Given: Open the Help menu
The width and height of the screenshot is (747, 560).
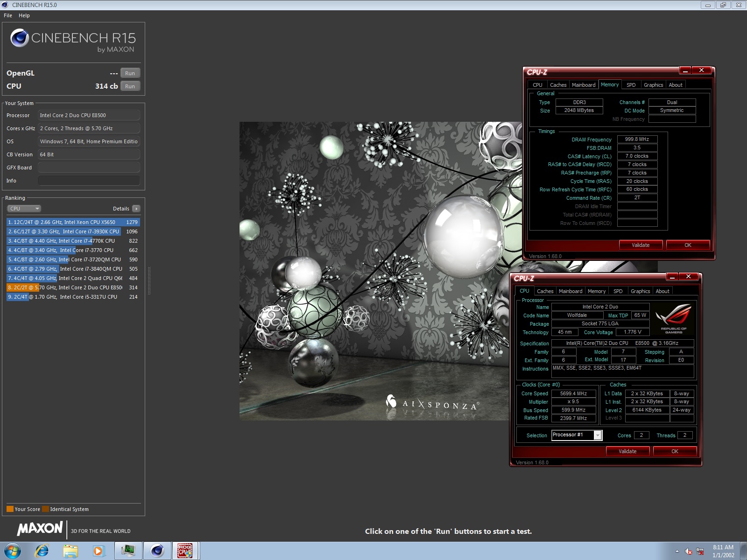Looking at the screenshot, I should coord(24,15).
